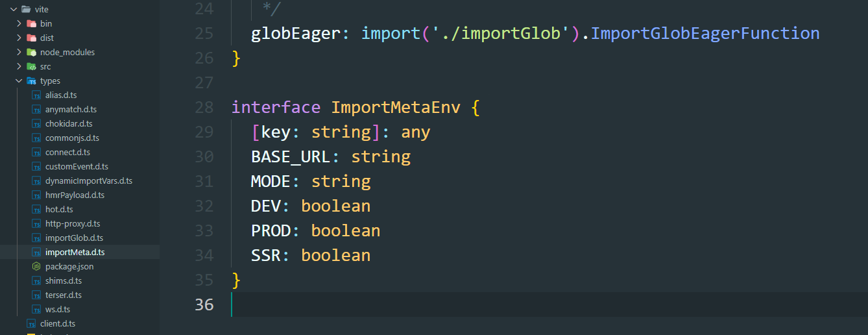Click the types folder TS icon
Viewport: 868px width, 335px height.
tap(31, 81)
